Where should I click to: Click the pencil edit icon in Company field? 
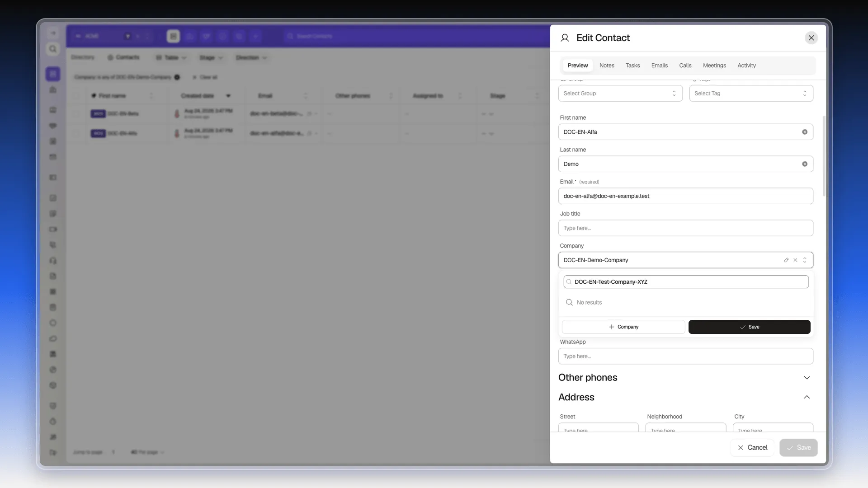pos(786,260)
